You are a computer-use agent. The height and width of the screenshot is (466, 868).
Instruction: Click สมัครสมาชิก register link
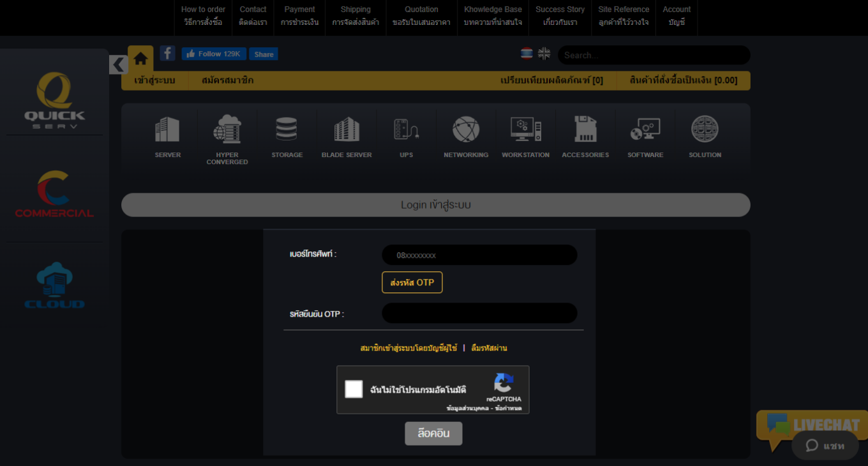pyautogui.click(x=227, y=80)
